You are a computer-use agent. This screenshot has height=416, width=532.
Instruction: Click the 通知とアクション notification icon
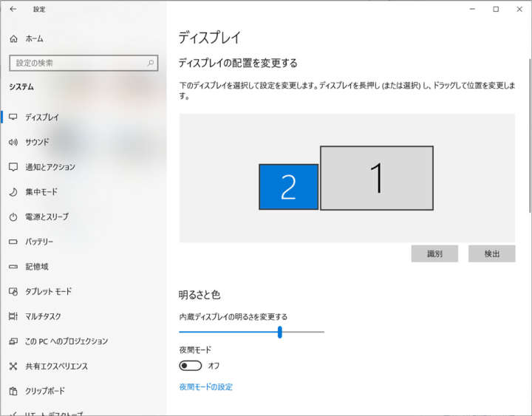click(x=13, y=167)
